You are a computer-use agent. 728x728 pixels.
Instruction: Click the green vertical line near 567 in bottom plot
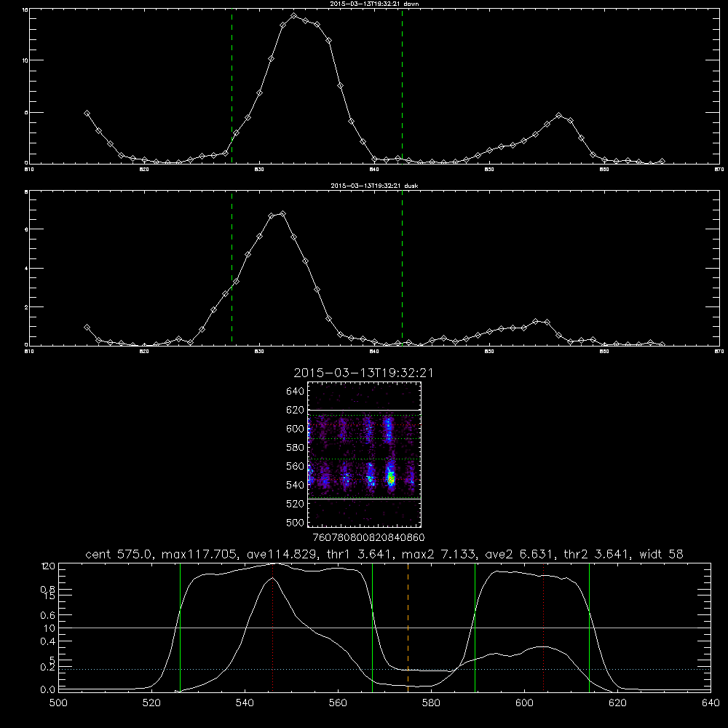(372, 628)
